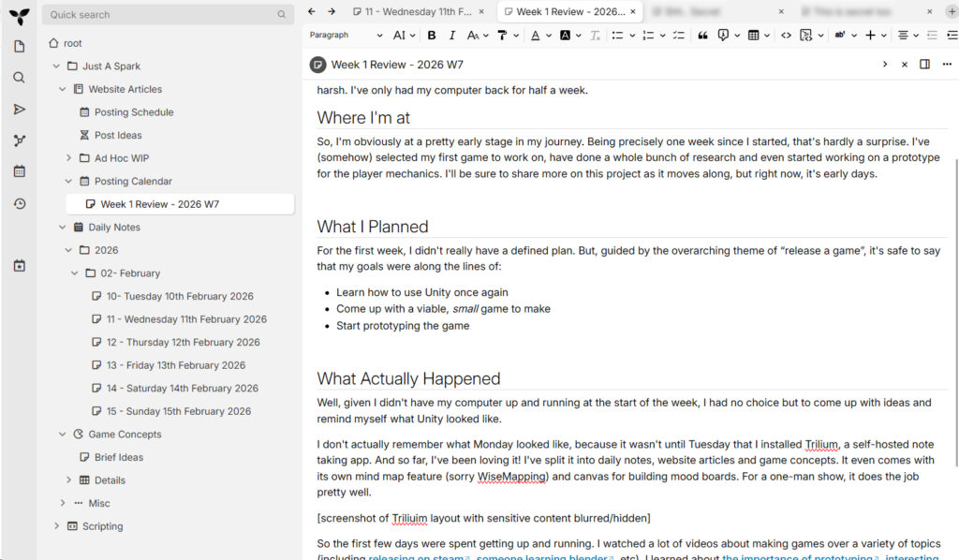Open the insert plus dropdown
Screen dimensions: 959x560
[876, 36]
